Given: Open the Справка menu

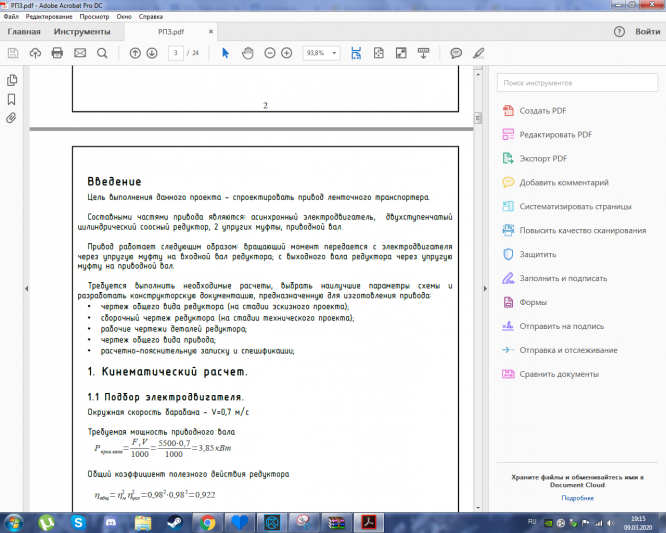Looking at the screenshot, I should coord(151,17).
